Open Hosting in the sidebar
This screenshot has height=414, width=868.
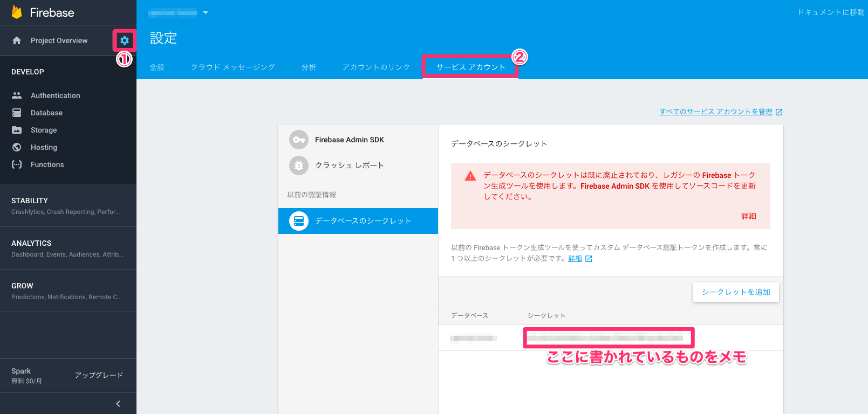pyautogui.click(x=44, y=147)
